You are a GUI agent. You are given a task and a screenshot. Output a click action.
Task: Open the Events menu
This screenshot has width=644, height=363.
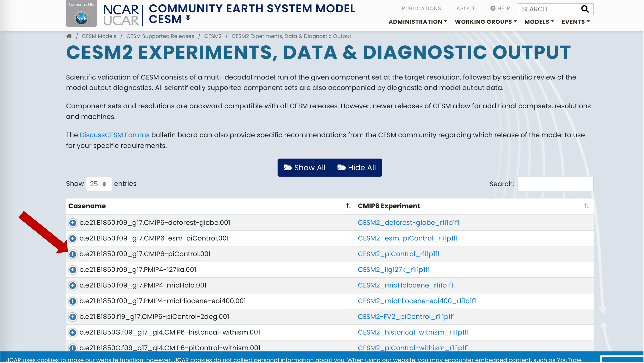pos(575,22)
